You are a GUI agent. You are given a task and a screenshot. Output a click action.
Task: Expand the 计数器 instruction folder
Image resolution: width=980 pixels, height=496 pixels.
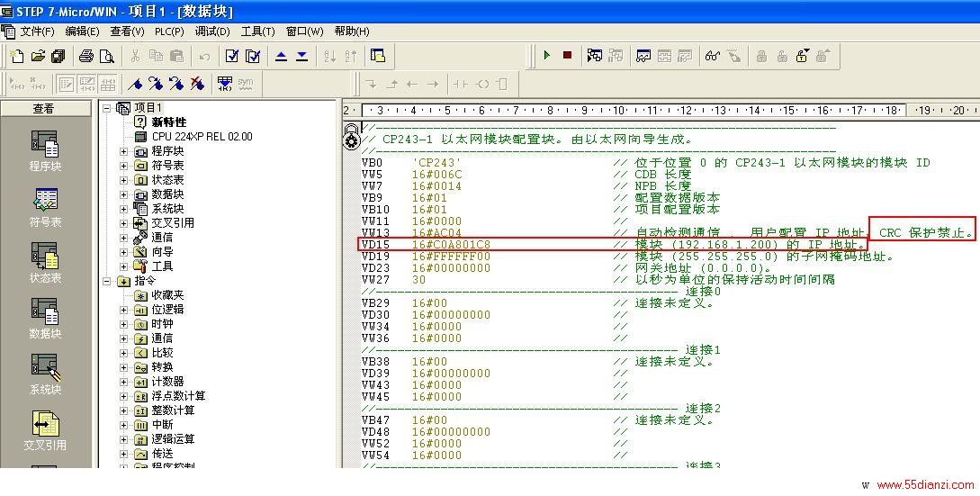[x=124, y=382]
